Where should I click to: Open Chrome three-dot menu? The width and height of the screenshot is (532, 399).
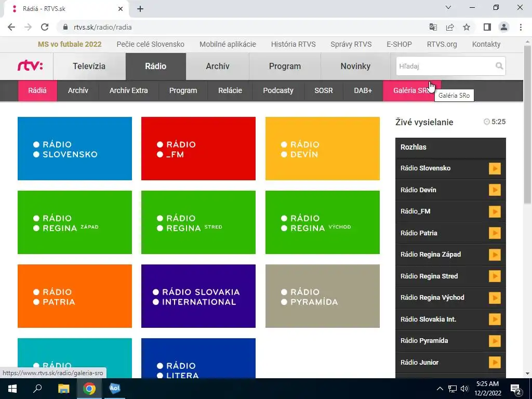click(521, 27)
